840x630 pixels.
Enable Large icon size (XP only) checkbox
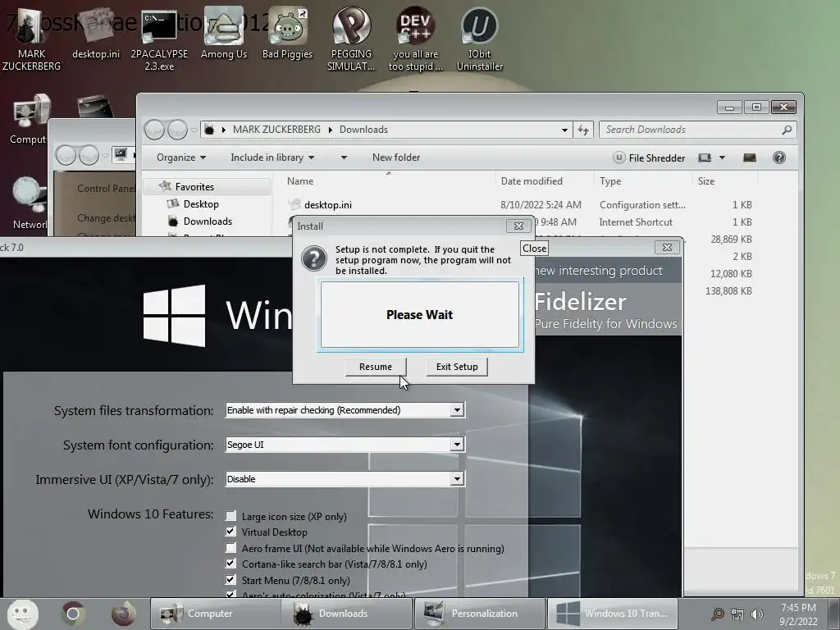(x=231, y=516)
